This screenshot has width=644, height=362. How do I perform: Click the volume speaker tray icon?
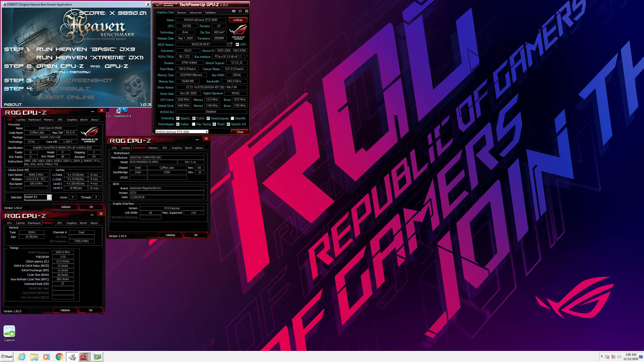point(619,357)
